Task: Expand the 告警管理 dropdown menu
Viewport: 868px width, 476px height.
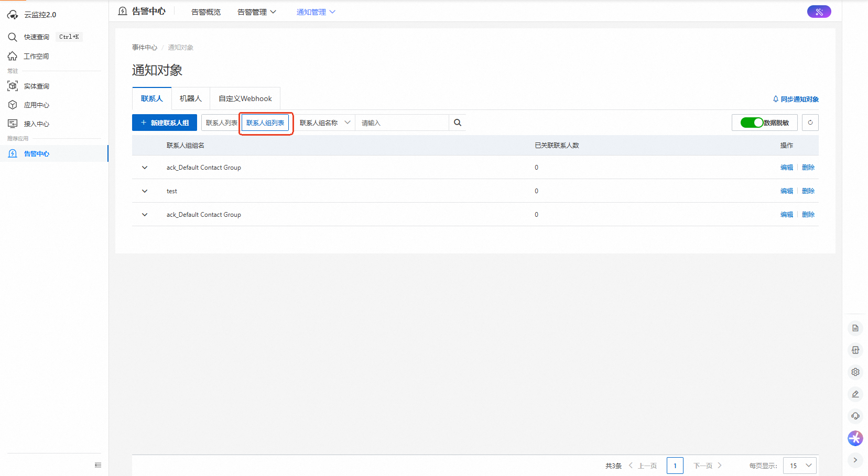Action: click(257, 12)
